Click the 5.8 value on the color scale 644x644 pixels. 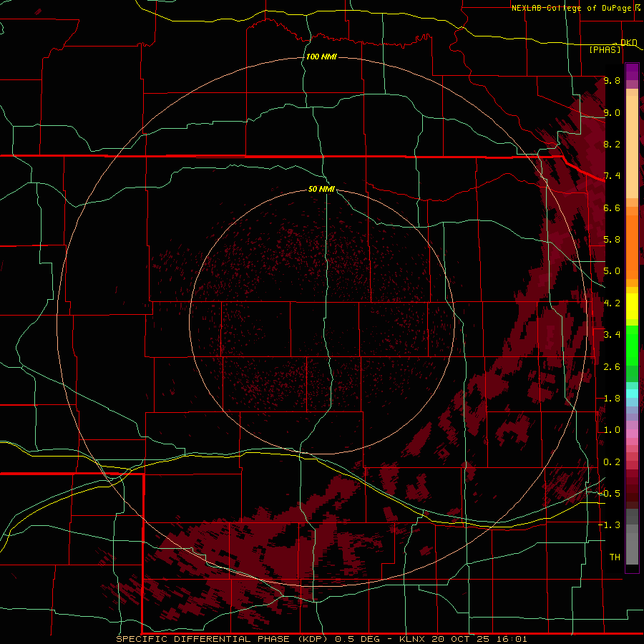pos(612,240)
